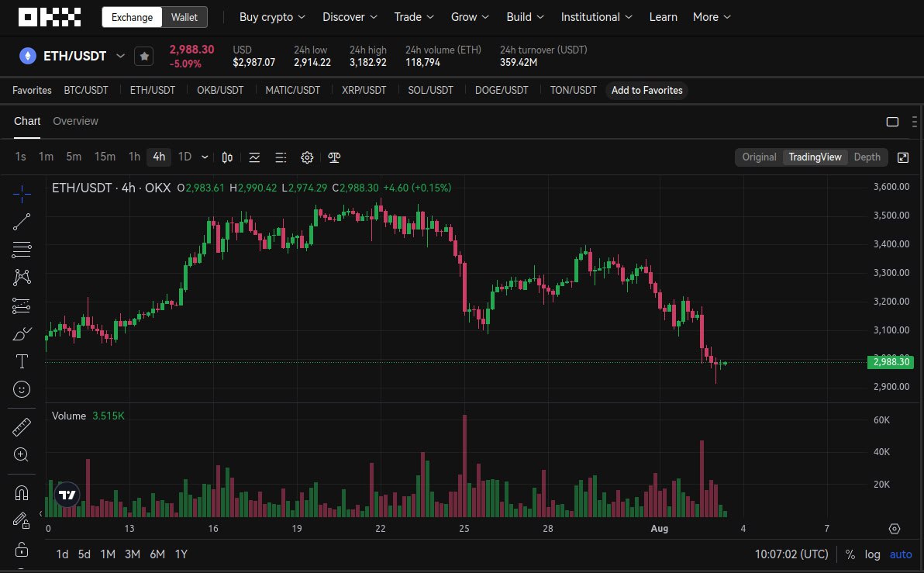Open BTC/USDT favorite pair
Screen dimensions: 924x573
coord(86,90)
